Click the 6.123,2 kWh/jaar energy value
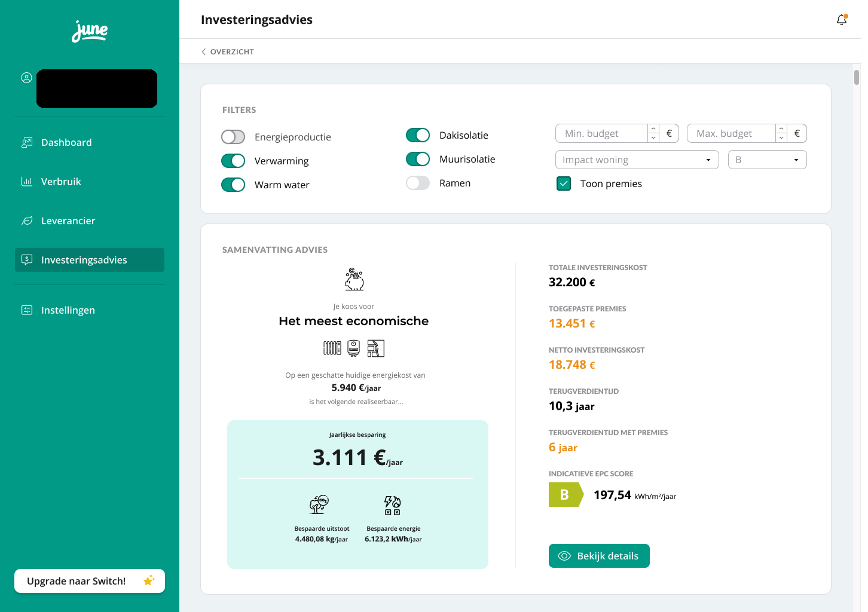Viewport: 868px width, 612px height. (x=393, y=539)
